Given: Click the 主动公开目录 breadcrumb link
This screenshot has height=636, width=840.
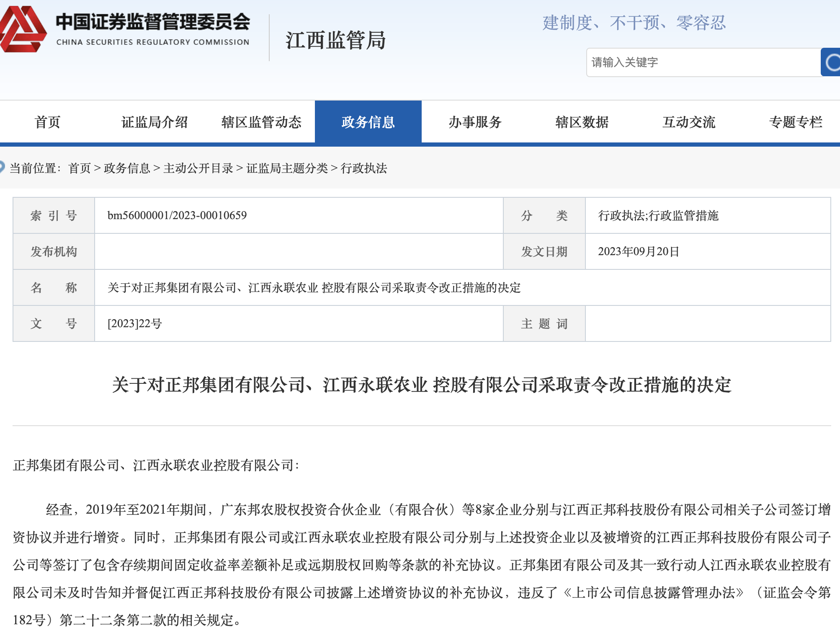Looking at the screenshot, I should pos(198,168).
